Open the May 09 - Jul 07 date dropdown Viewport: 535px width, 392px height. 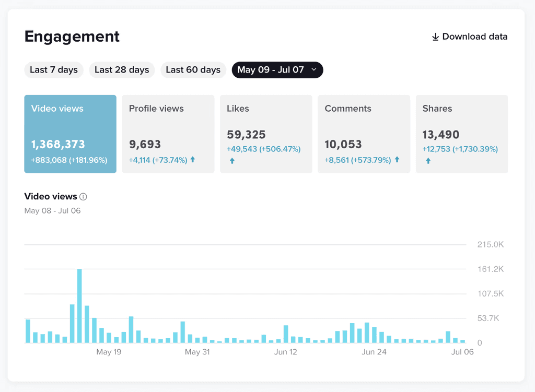277,70
